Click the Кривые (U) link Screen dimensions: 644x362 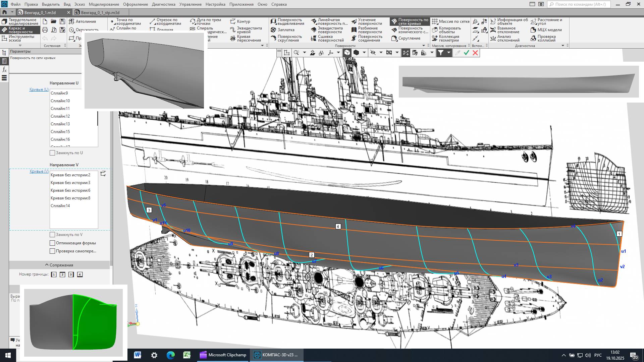coord(39,89)
